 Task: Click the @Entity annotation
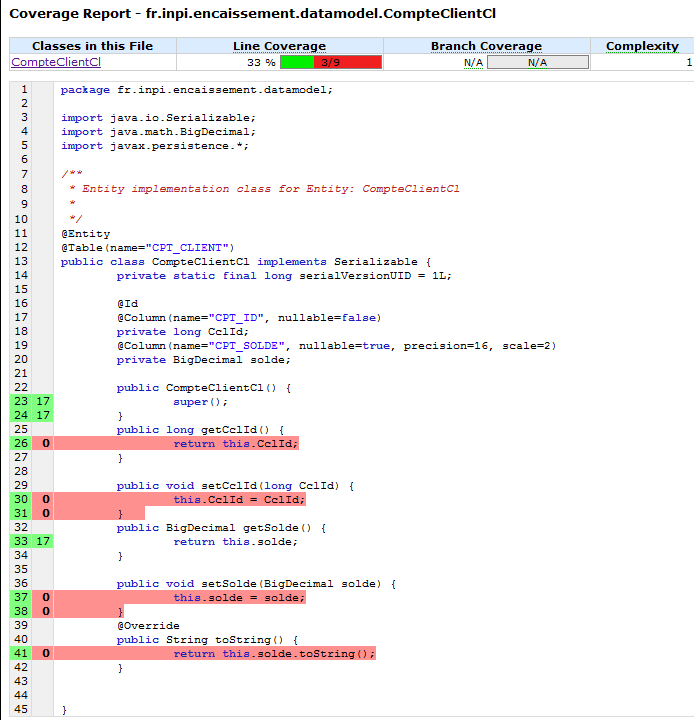pyautogui.click(x=85, y=234)
